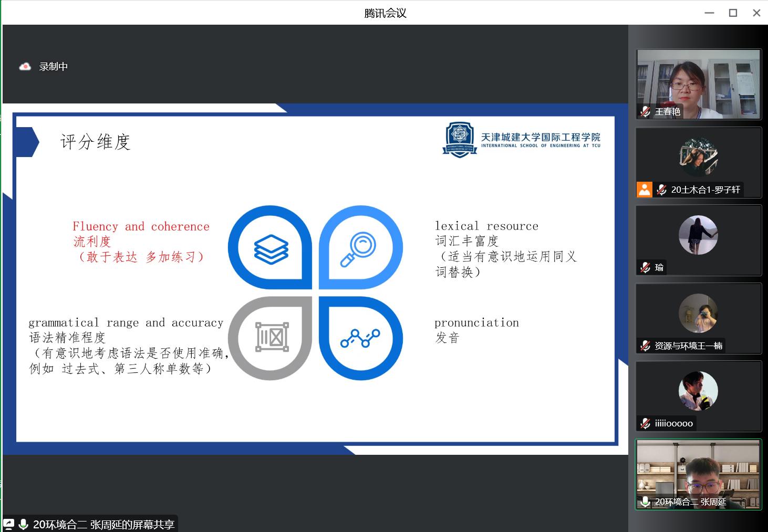Click the orange host icon beside 罗子轩
The height and width of the screenshot is (532, 768).
(644, 190)
